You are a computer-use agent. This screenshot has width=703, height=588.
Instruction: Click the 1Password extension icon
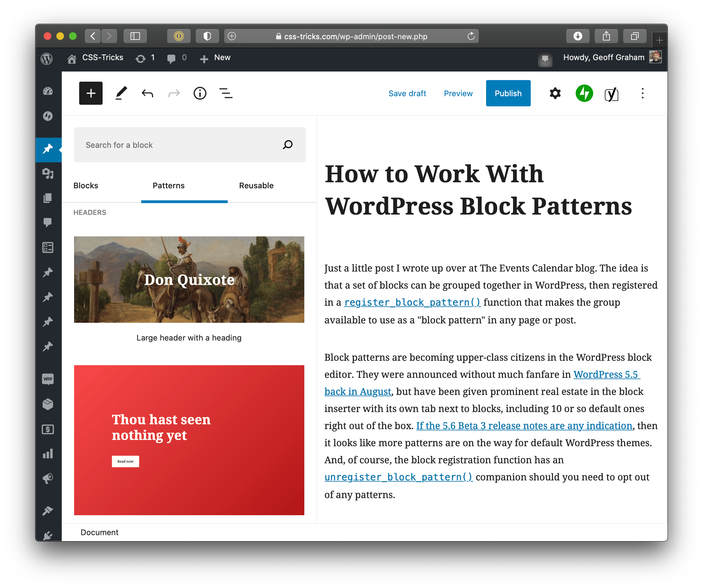[x=179, y=36]
